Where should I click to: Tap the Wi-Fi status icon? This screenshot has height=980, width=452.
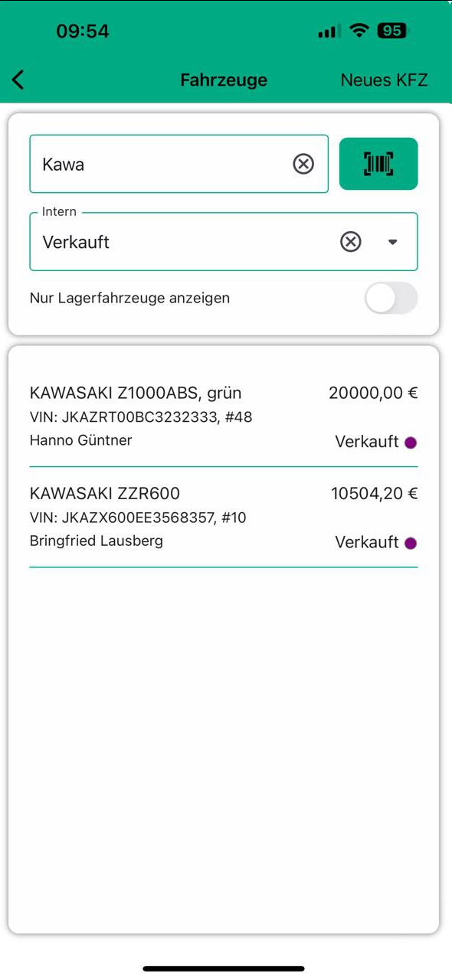(x=358, y=31)
